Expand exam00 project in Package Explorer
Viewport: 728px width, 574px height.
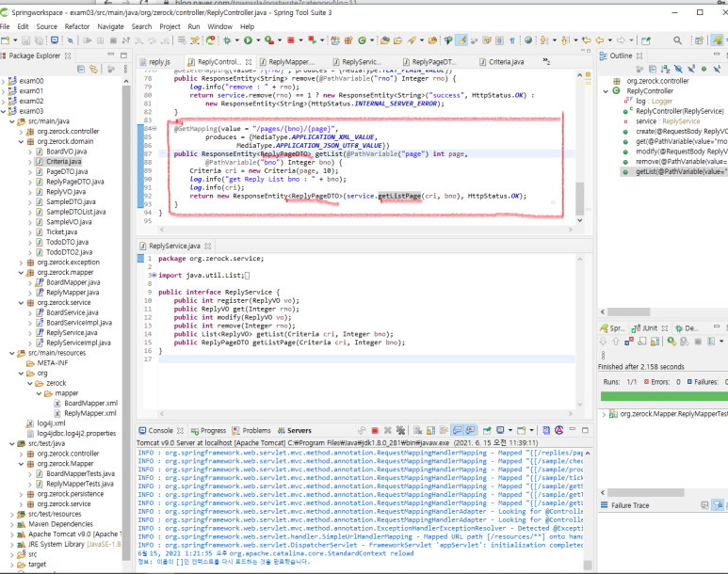click(x=4, y=81)
